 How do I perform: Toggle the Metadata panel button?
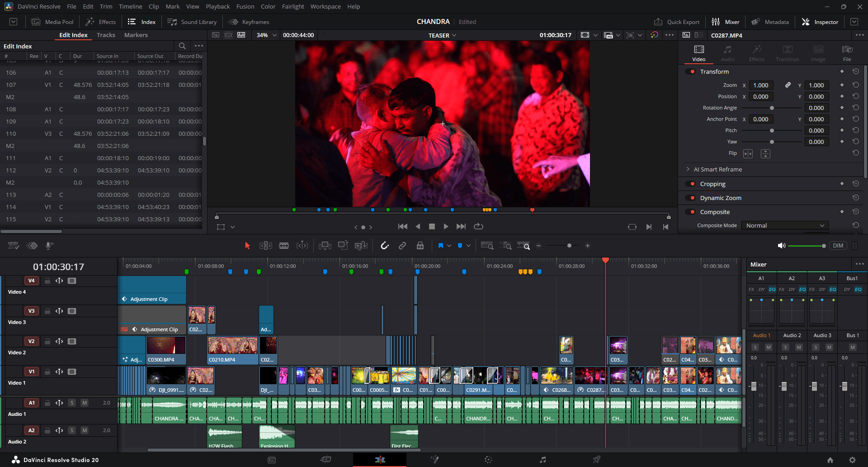770,22
